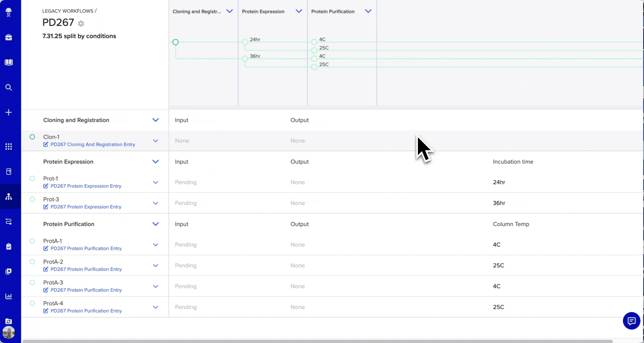Open the Workflows hierarchy icon in sidebar
Screen dimensions: 644x343
[x=9, y=197]
